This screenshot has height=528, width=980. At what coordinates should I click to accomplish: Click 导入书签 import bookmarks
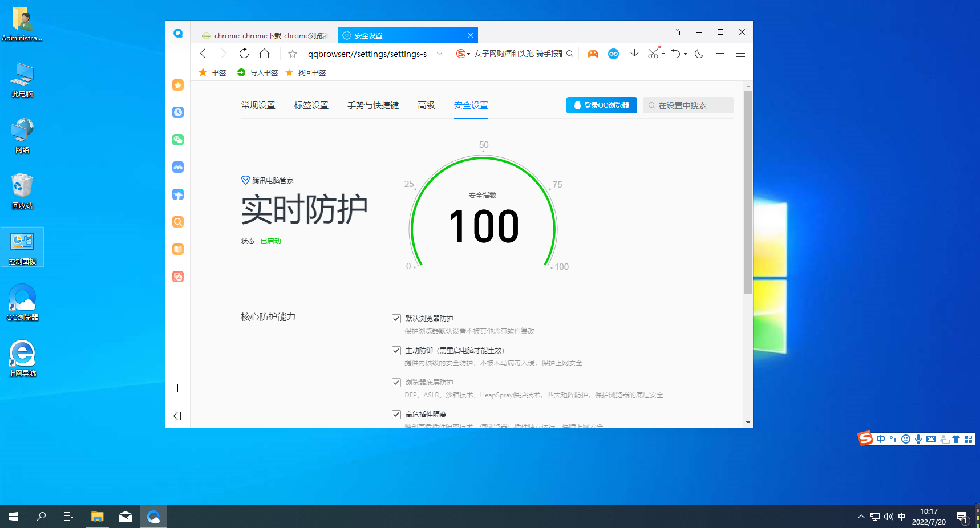pyautogui.click(x=257, y=72)
